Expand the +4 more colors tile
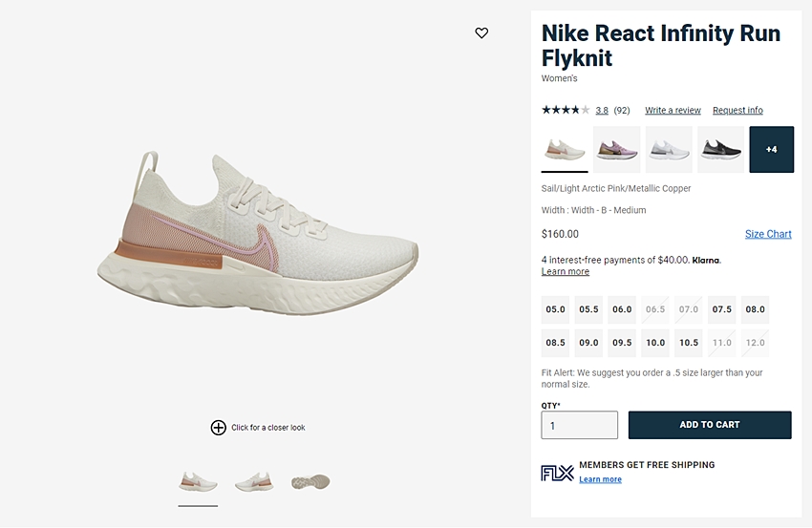The height and width of the screenshot is (528, 812). [x=772, y=150]
